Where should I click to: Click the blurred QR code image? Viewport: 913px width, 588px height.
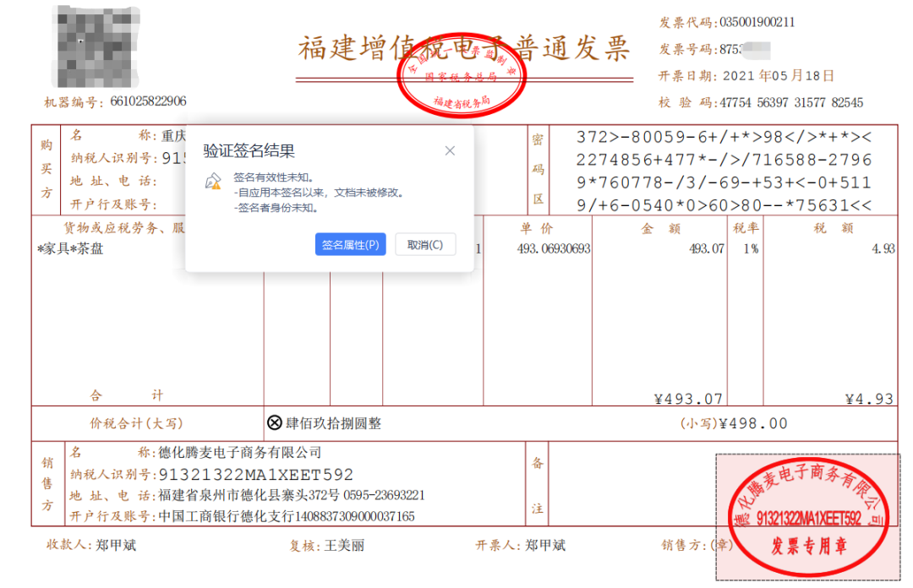coord(96,46)
